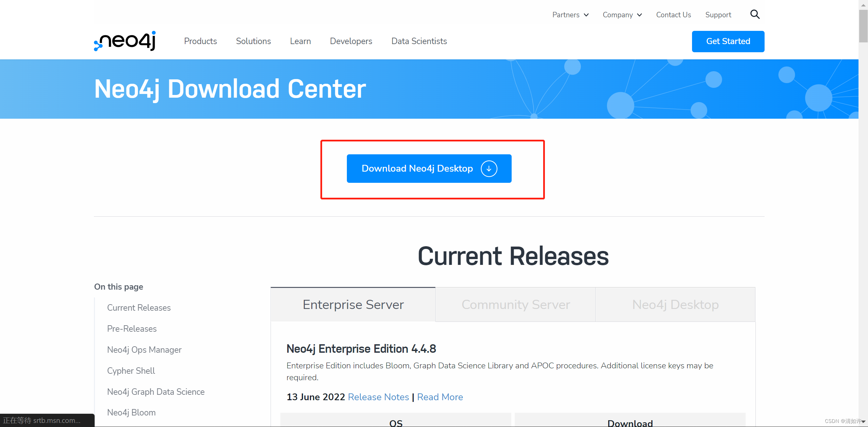Click the Download Neo4j Desktop button

(417, 169)
